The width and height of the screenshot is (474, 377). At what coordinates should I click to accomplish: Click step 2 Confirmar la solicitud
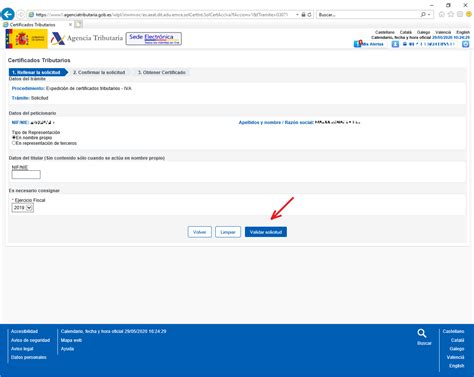[99, 72]
